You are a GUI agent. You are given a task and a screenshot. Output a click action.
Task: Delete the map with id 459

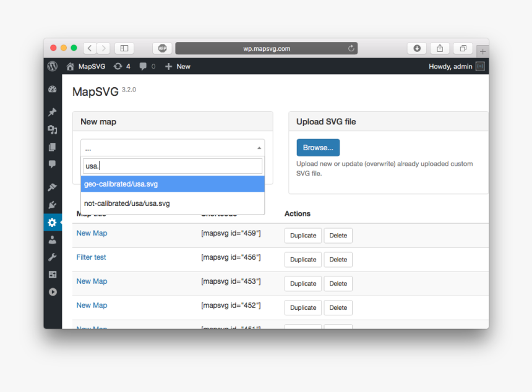point(338,236)
